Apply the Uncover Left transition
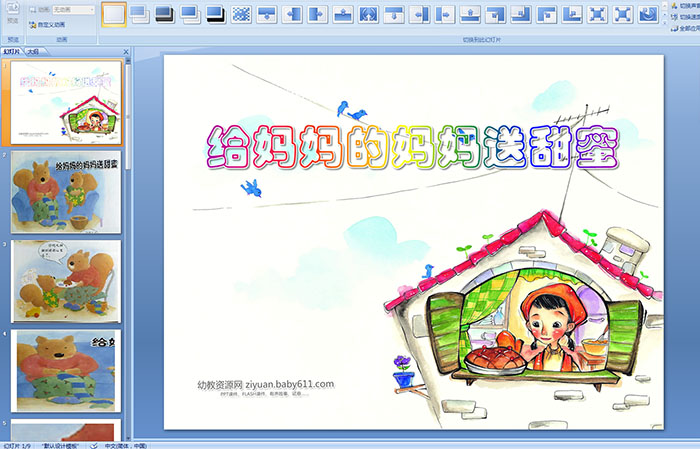Image resolution: width=700 pixels, height=449 pixels. 419,14
